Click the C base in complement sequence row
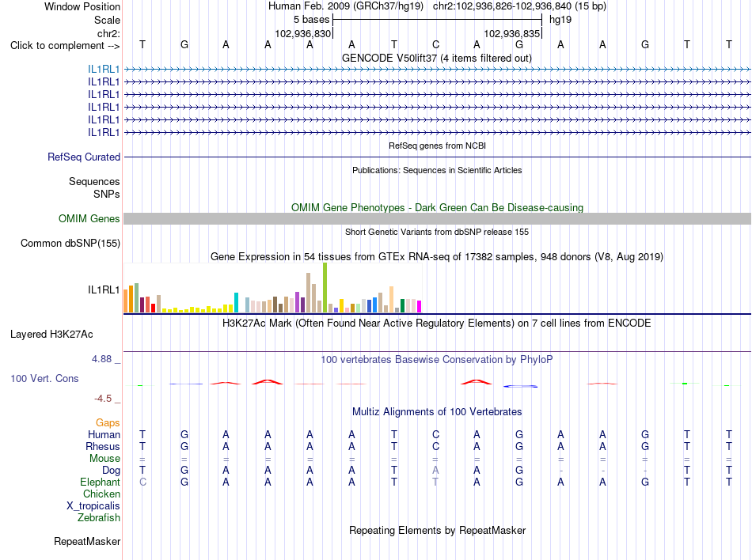Image resolution: width=752 pixels, height=560 pixels. [435, 45]
